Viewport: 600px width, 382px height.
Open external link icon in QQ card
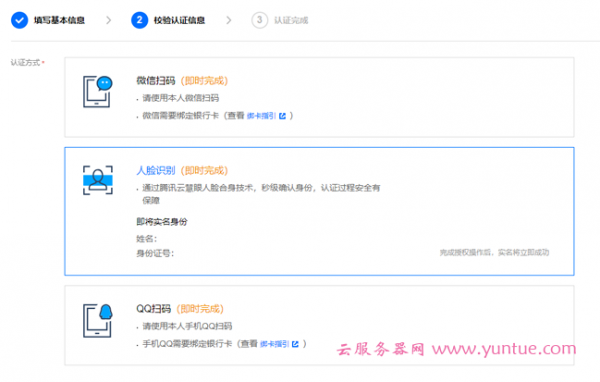[295, 344]
